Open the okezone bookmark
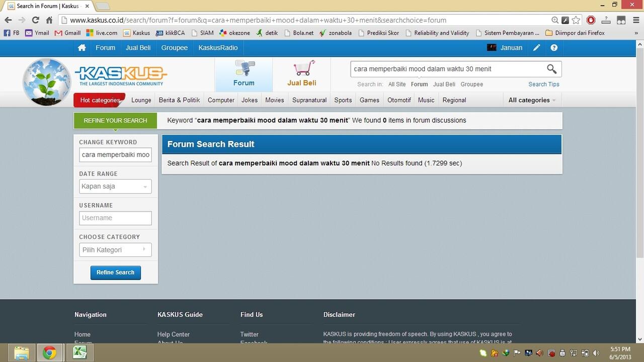Screen dimensions: 644x362 (x=235, y=33)
